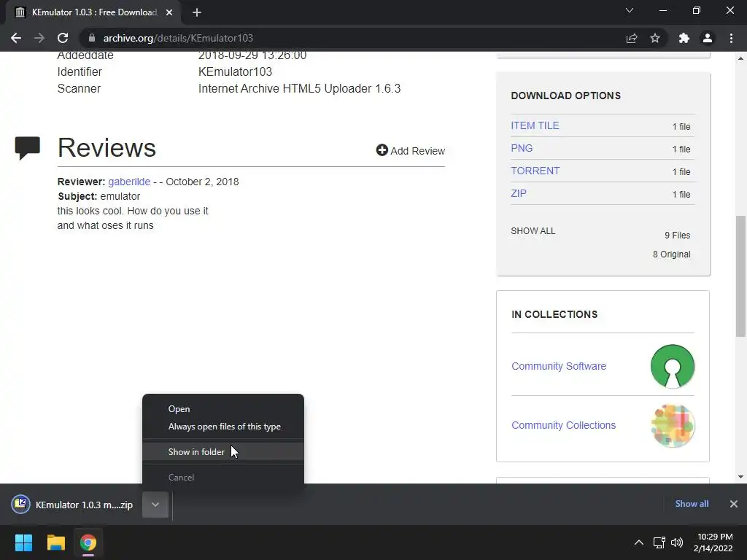The image size is (747, 560).
Task: Click Cancel in download menu
Action: 223,477
